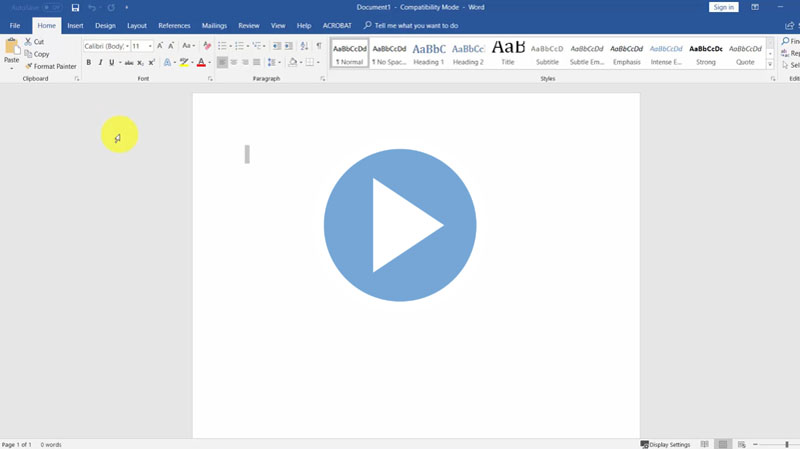Click the Save icon in title bar
Image resolution: width=800 pixels, height=449 pixels.
click(75, 7)
